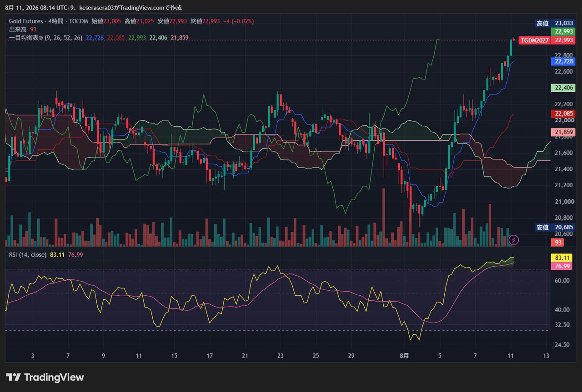Click the 8月 label on the time axis
582x392 pixels.
404,356
